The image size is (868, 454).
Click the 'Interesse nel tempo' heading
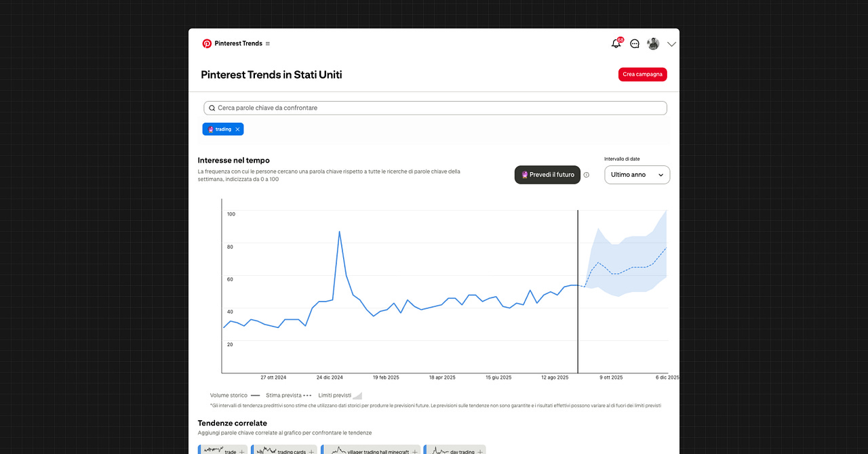point(233,161)
